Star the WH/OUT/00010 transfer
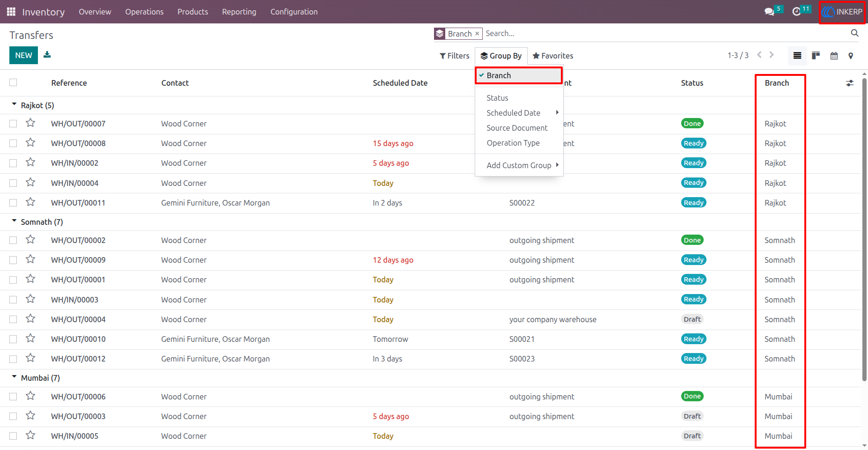868x450 pixels. click(x=30, y=338)
